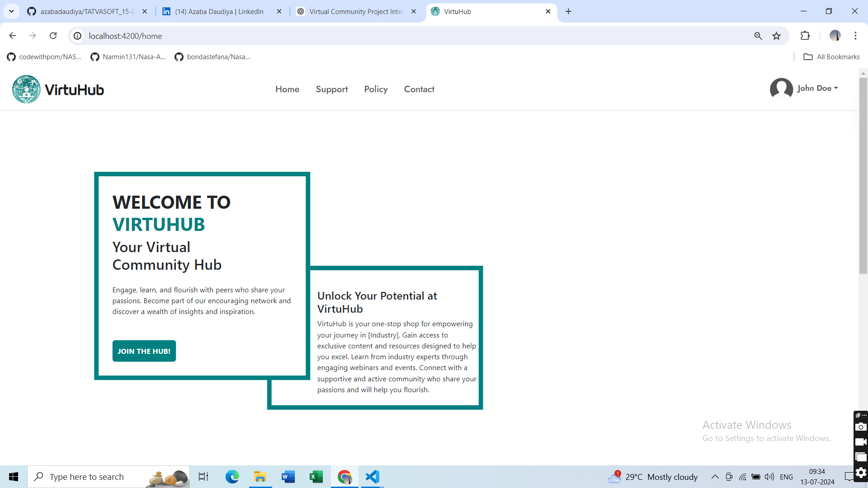Click the VirtuHub globe logo
This screenshot has height=488, width=868.
(26, 89)
